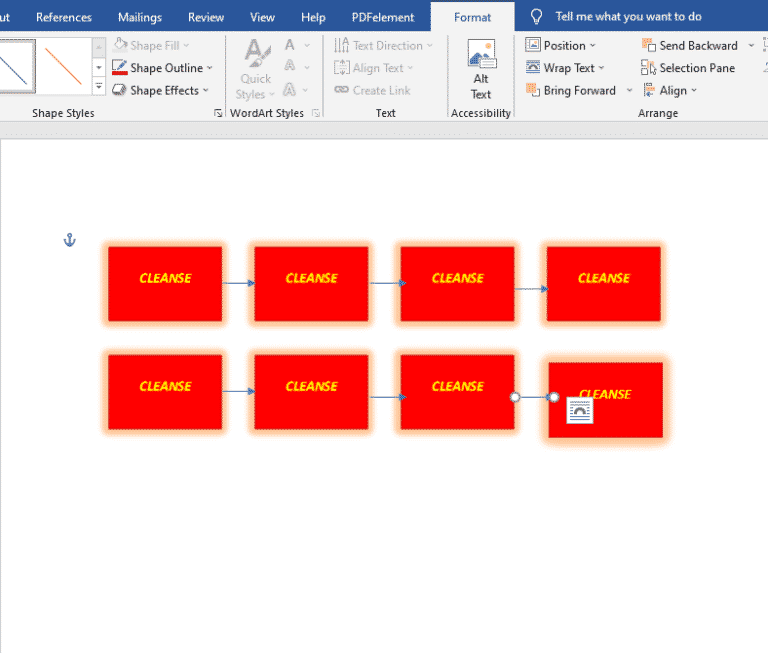
Task: Expand the Bring Forward dropdown arrow
Action: pyautogui.click(x=629, y=91)
